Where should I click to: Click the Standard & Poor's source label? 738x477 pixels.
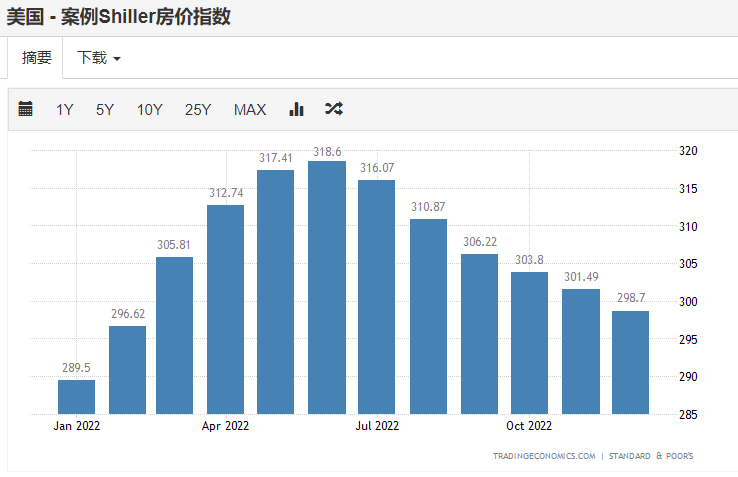[651, 456]
